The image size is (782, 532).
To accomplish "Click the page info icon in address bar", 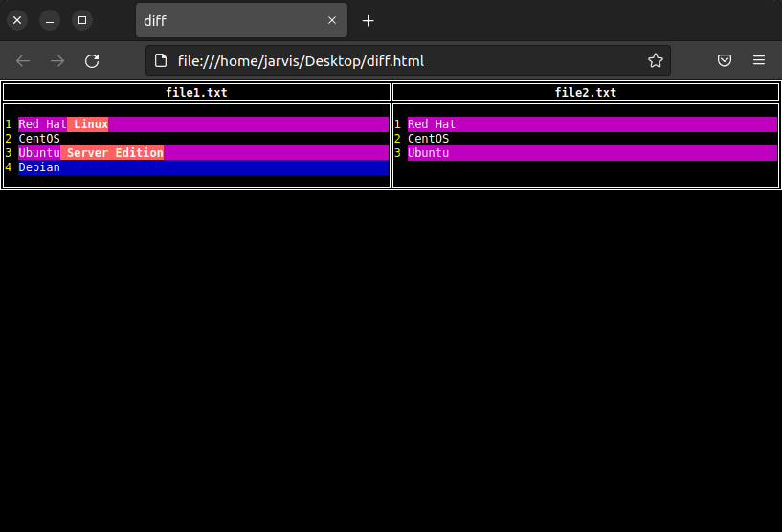I will 161,61.
